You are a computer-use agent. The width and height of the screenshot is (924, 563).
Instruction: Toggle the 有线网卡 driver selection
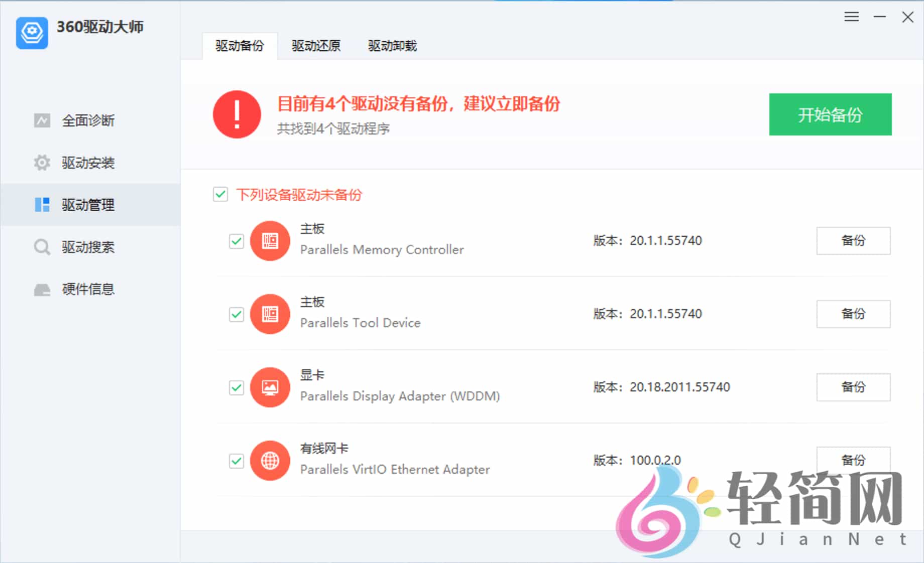[236, 461]
